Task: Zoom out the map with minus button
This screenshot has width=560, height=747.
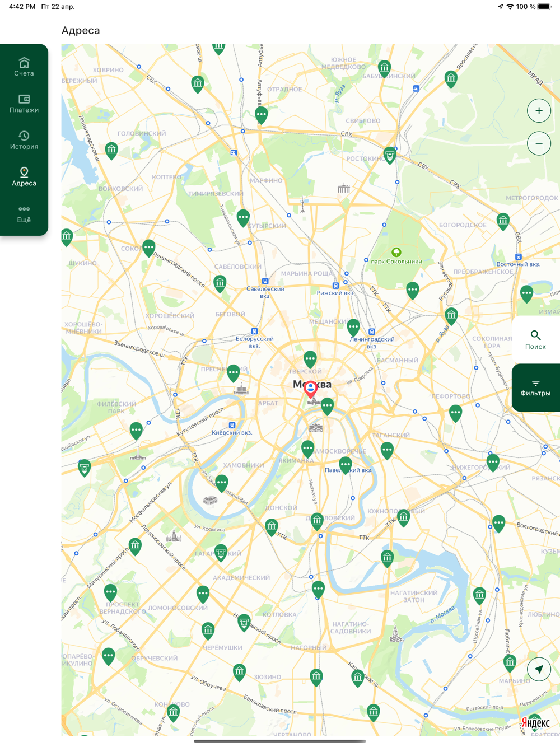Action: click(539, 143)
